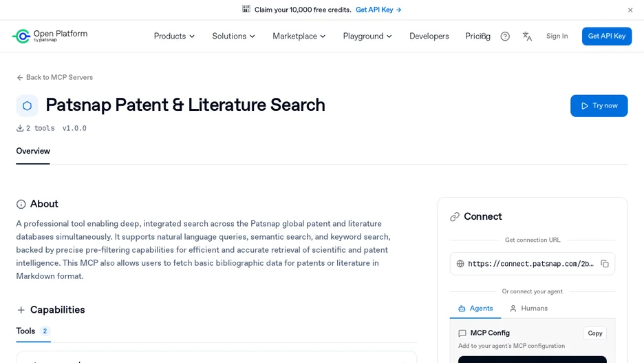Image resolution: width=644 pixels, height=363 pixels.
Task: Click the 'Or connect your agent' label
Action: click(533, 291)
